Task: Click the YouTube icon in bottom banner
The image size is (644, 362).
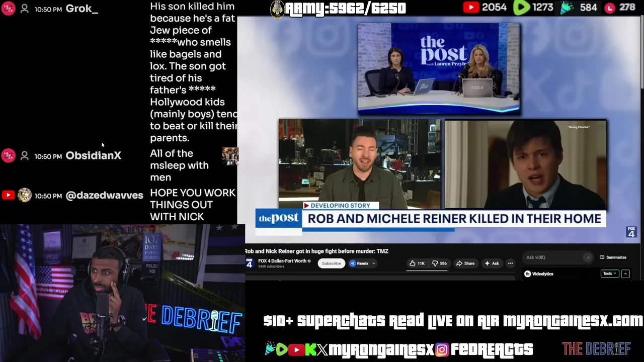Action: point(296,349)
